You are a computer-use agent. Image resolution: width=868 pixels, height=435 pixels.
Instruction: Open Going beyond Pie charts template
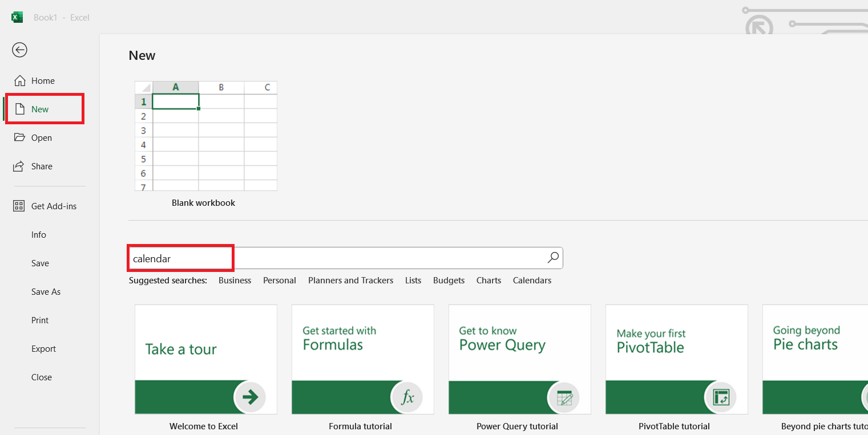click(815, 359)
